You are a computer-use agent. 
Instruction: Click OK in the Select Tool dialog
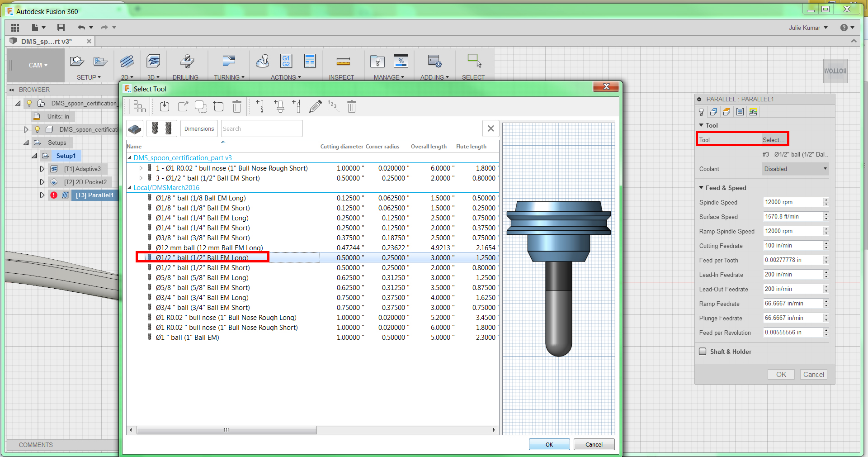[549, 444]
